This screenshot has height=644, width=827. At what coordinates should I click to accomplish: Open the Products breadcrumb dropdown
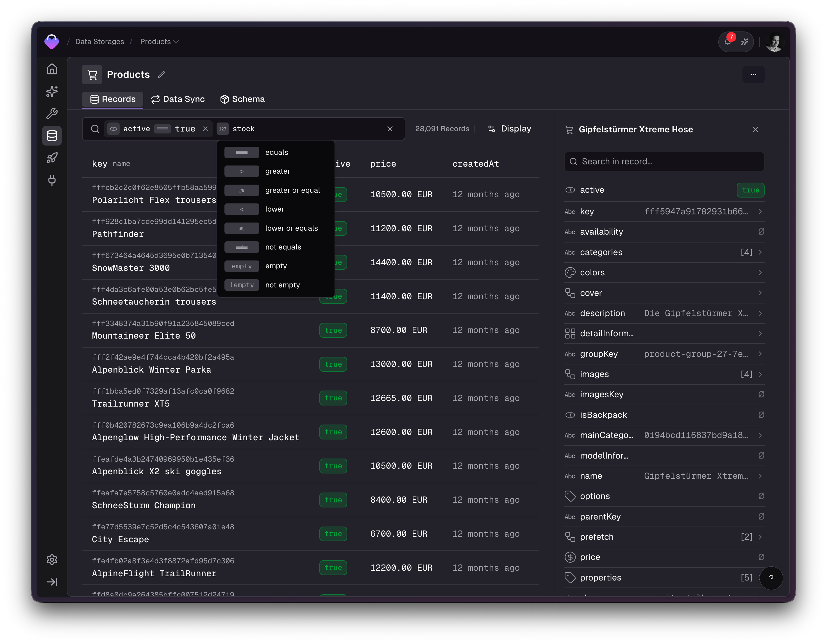click(x=160, y=42)
